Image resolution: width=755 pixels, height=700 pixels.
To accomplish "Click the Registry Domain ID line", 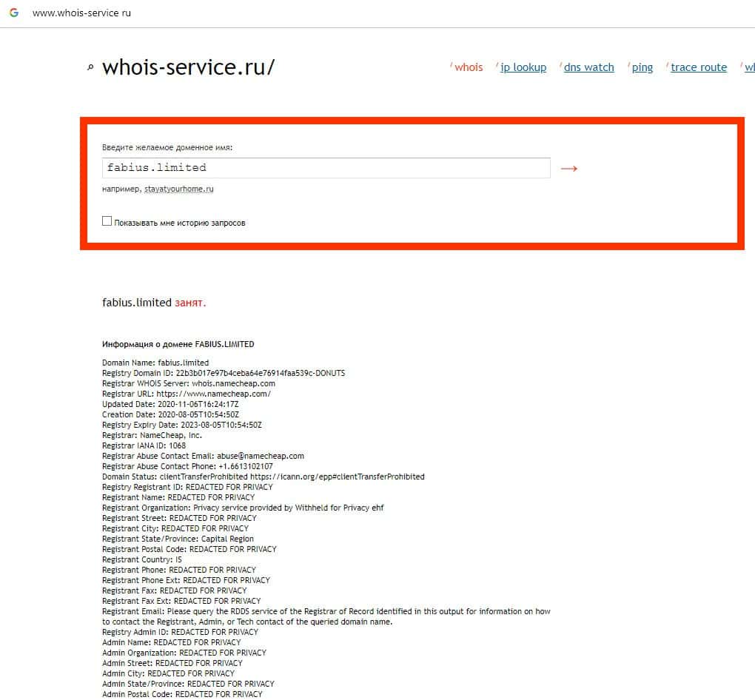I will click(x=224, y=373).
